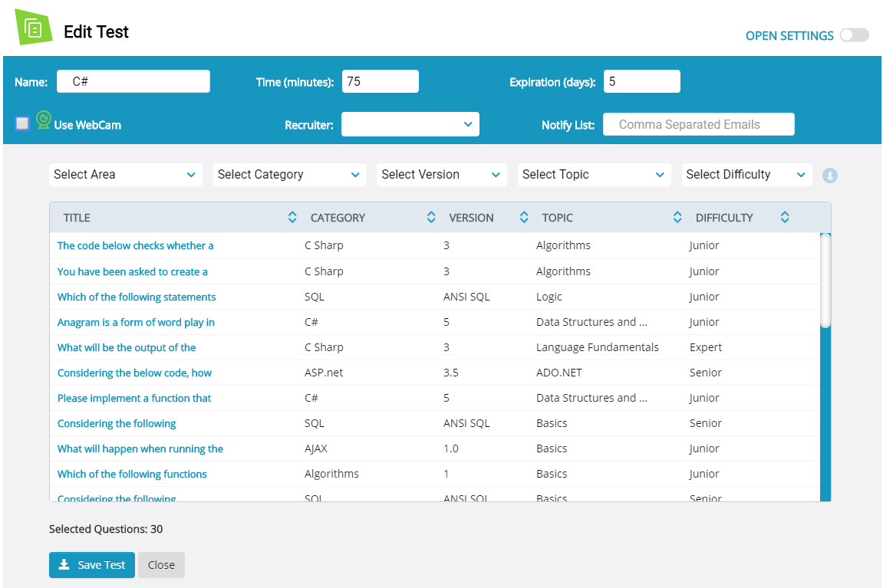Open question 'Anagram is a form of word play in'

(136, 322)
